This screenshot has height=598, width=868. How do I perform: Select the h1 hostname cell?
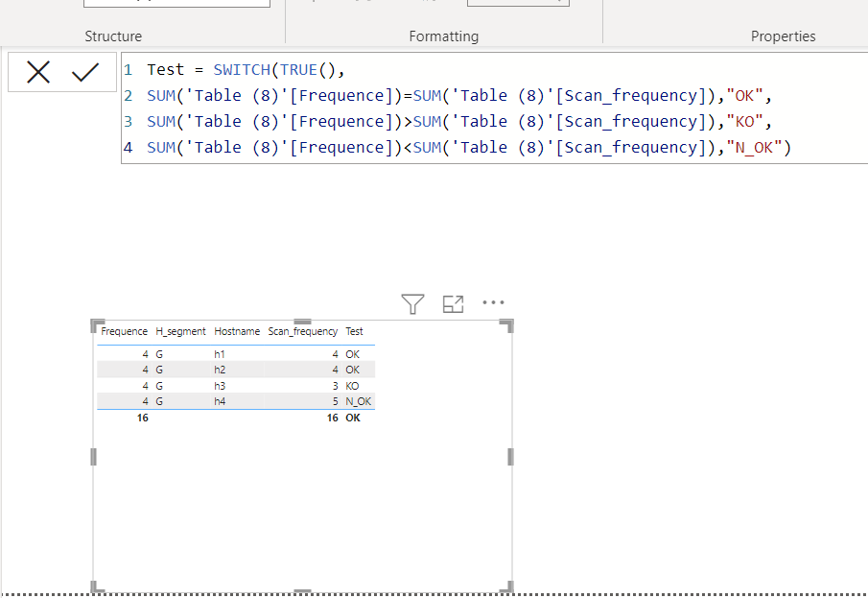click(220, 354)
